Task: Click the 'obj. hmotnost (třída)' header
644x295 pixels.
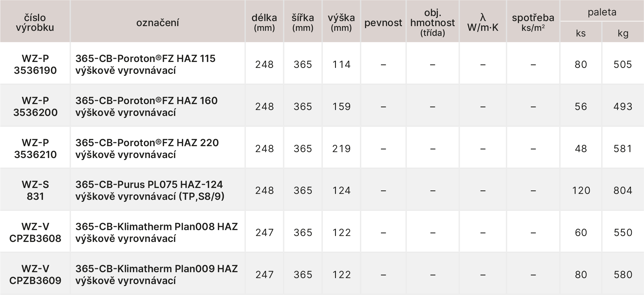Action: click(x=432, y=23)
